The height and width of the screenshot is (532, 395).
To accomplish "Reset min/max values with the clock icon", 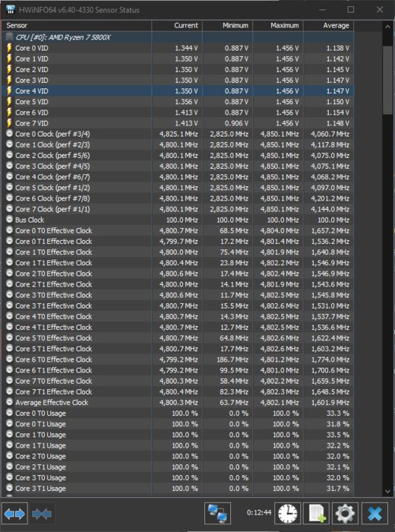I will coord(287,513).
